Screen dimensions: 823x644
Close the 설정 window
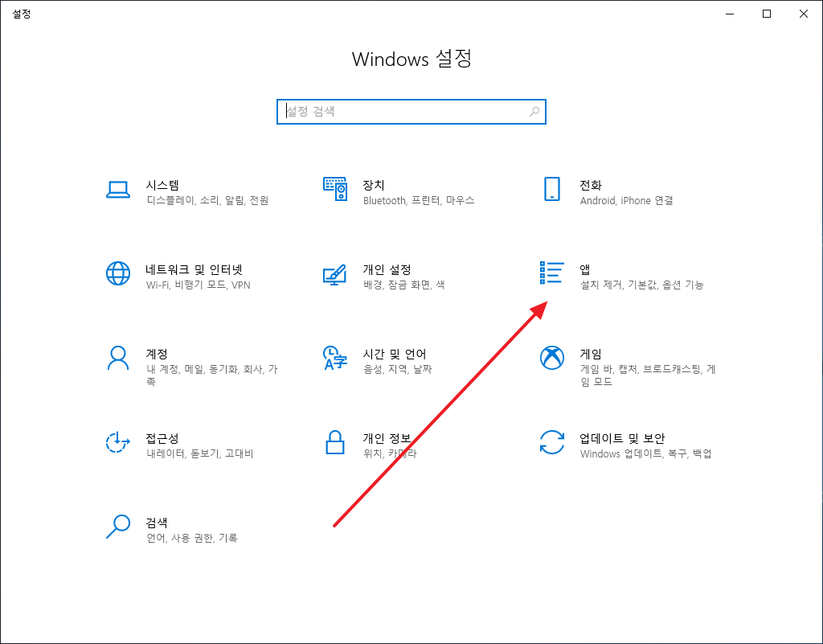pyautogui.click(x=804, y=14)
